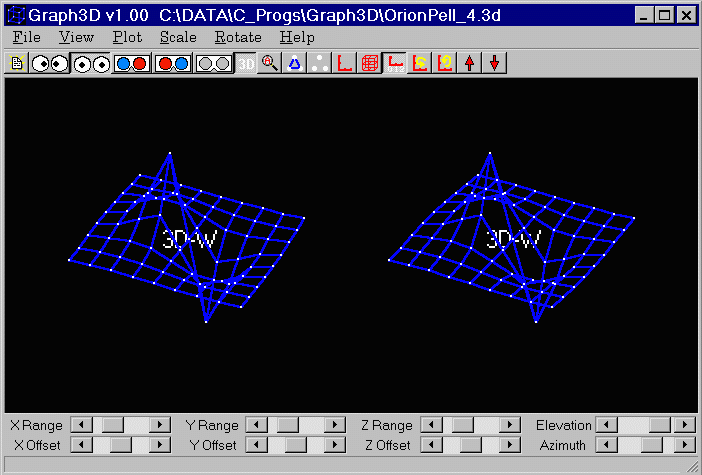
Task: Click the Y Range scrollbar thumb
Action: (287, 424)
